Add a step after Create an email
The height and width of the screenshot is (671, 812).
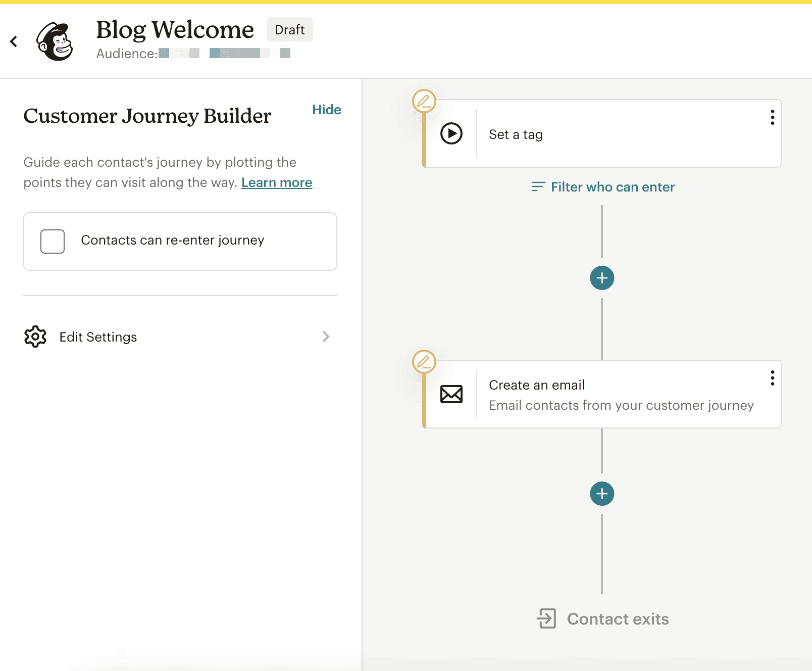click(601, 494)
